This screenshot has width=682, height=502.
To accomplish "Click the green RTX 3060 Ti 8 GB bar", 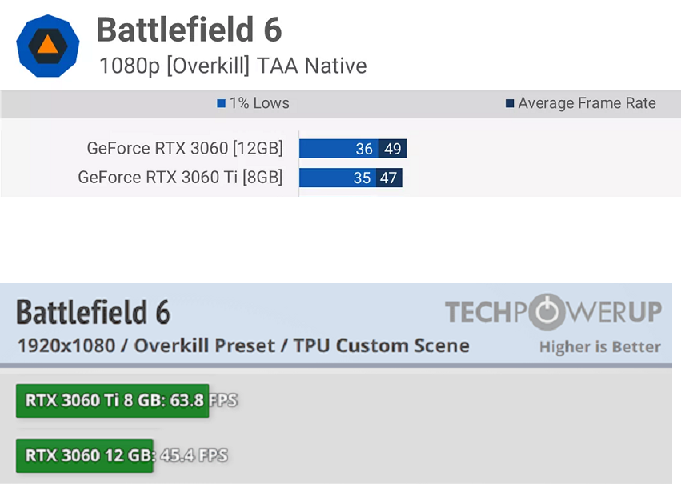I will coord(113,401).
